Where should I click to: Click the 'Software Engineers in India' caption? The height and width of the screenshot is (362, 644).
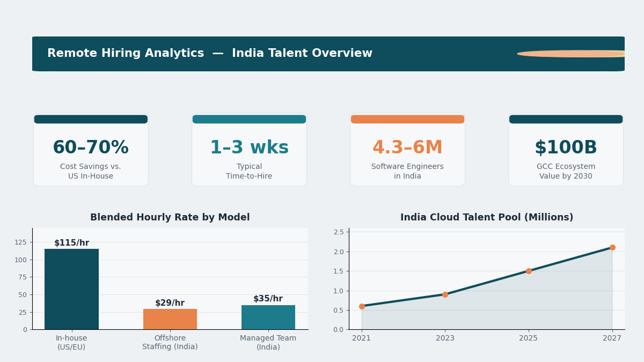click(x=407, y=172)
